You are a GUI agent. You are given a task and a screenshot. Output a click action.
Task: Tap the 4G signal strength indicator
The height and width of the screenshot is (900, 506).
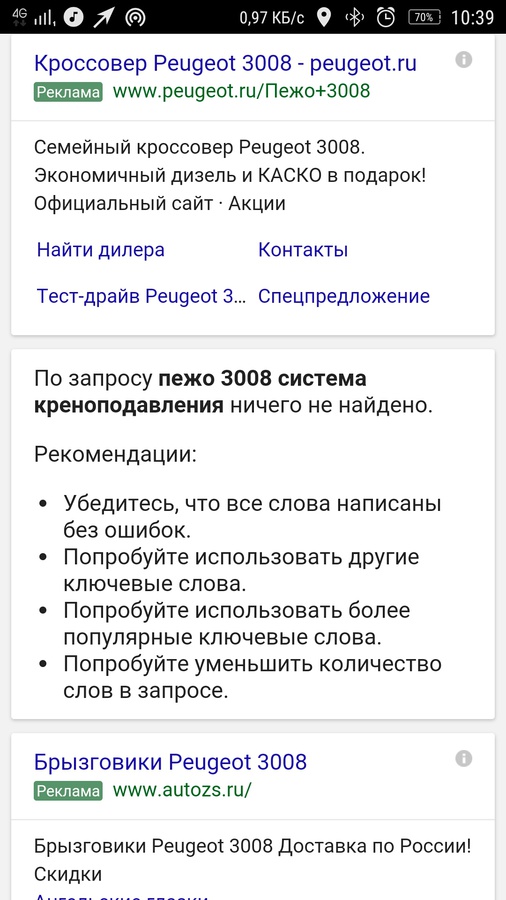(x=33, y=18)
